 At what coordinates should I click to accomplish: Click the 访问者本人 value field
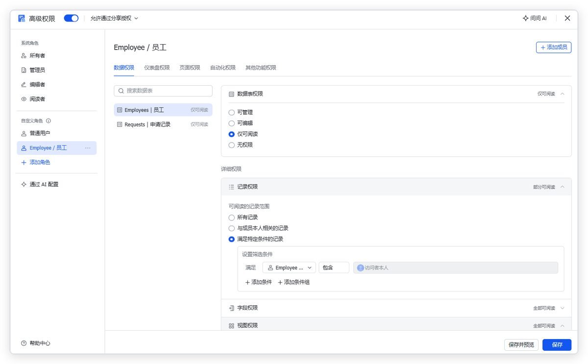(x=456, y=268)
